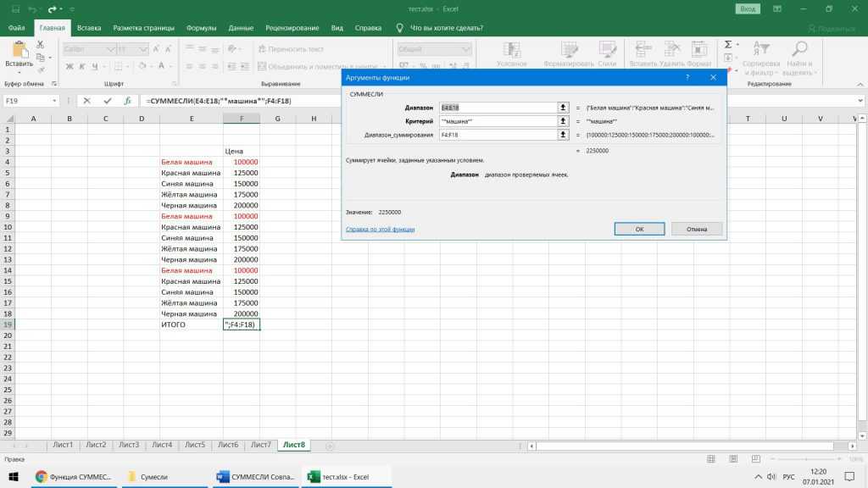
Task: Open the font name dropdown
Action: click(110, 49)
